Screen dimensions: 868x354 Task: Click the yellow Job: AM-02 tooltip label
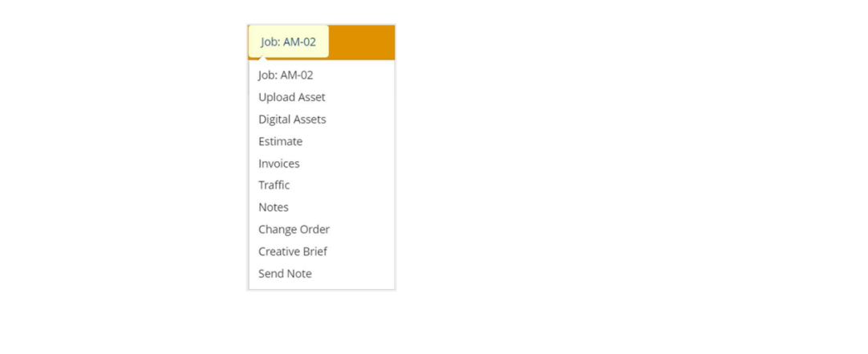(x=289, y=42)
